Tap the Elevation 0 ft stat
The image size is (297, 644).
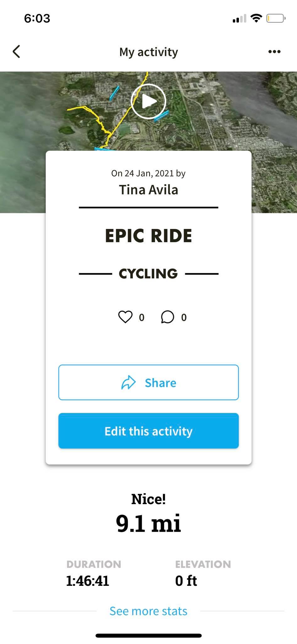[x=186, y=581]
